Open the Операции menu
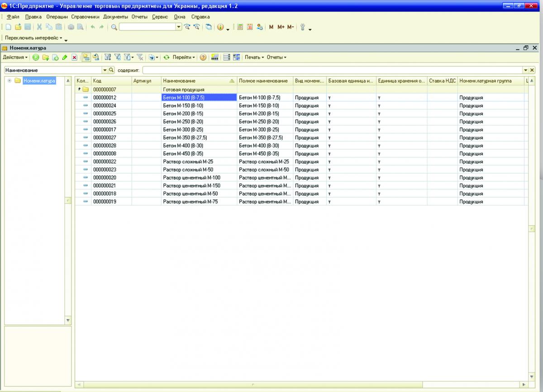Screen dimensions: 543x392 click(x=57, y=17)
